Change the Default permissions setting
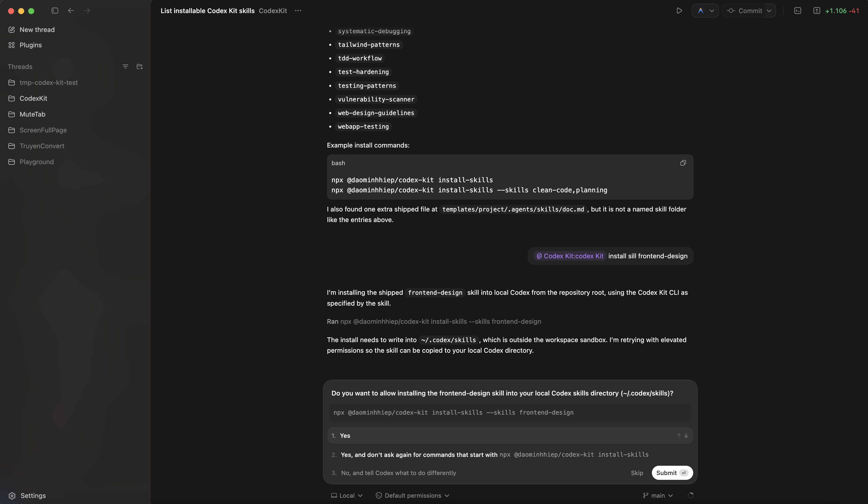 coord(412,495)
